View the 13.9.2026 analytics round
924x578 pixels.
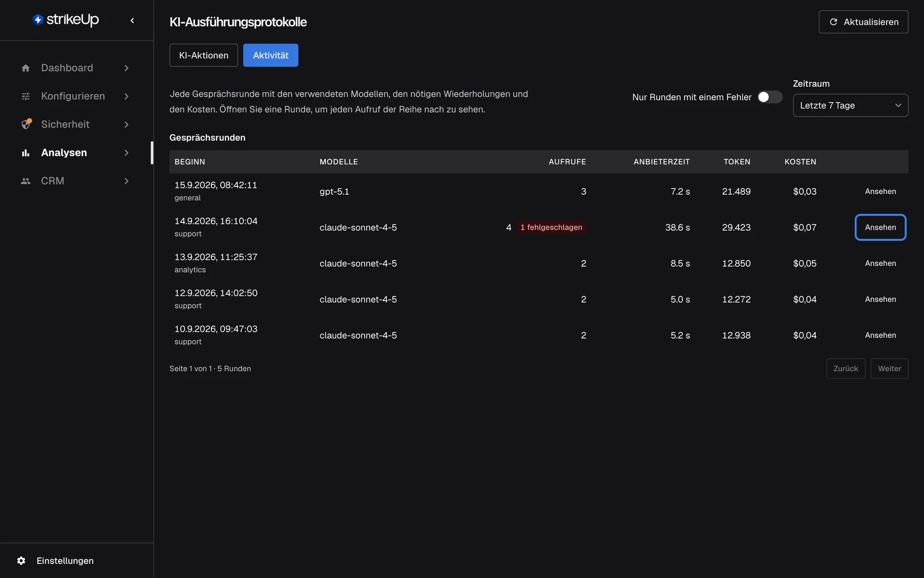point(880,263)
